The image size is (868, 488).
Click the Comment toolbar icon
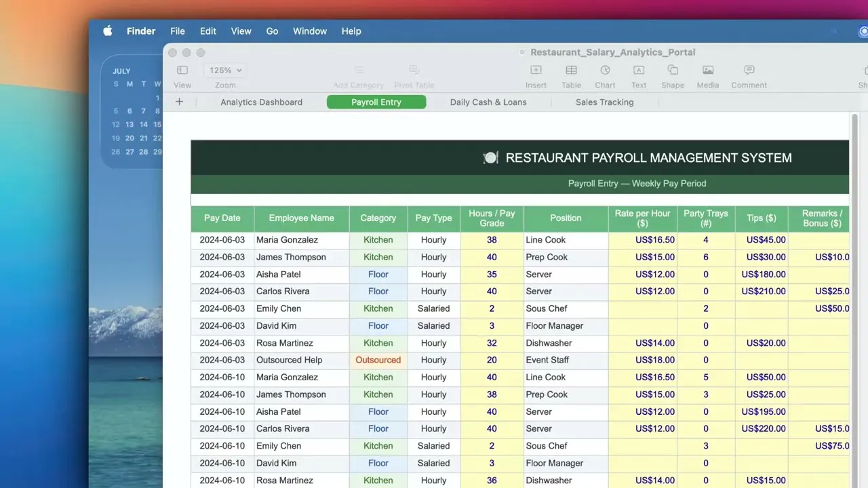click(749, 70)
